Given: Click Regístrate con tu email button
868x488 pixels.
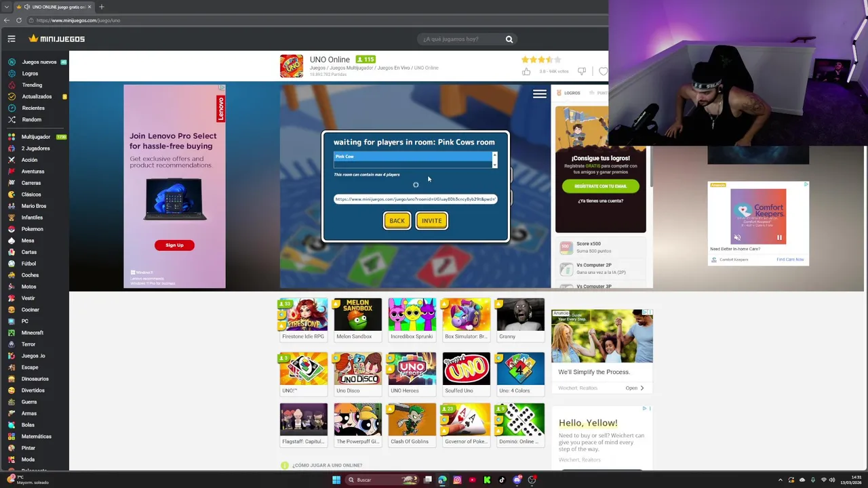Looking at the screenshot, I should click(600, 186).
